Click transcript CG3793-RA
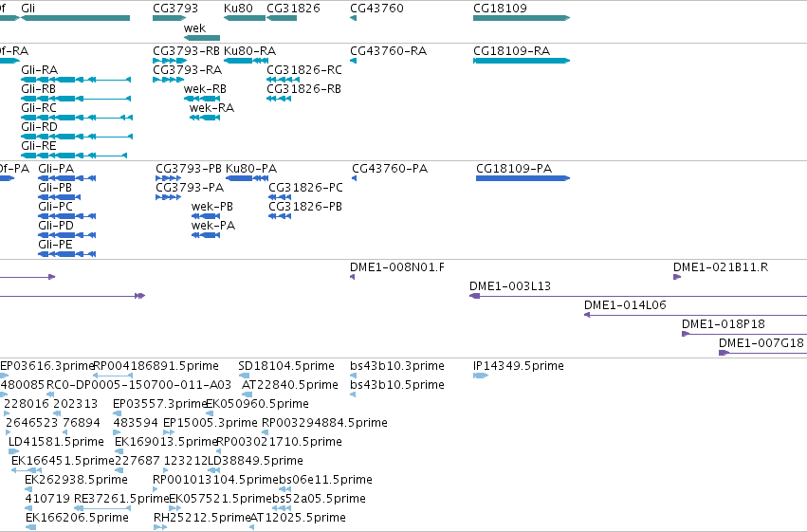 click(168, 80)
